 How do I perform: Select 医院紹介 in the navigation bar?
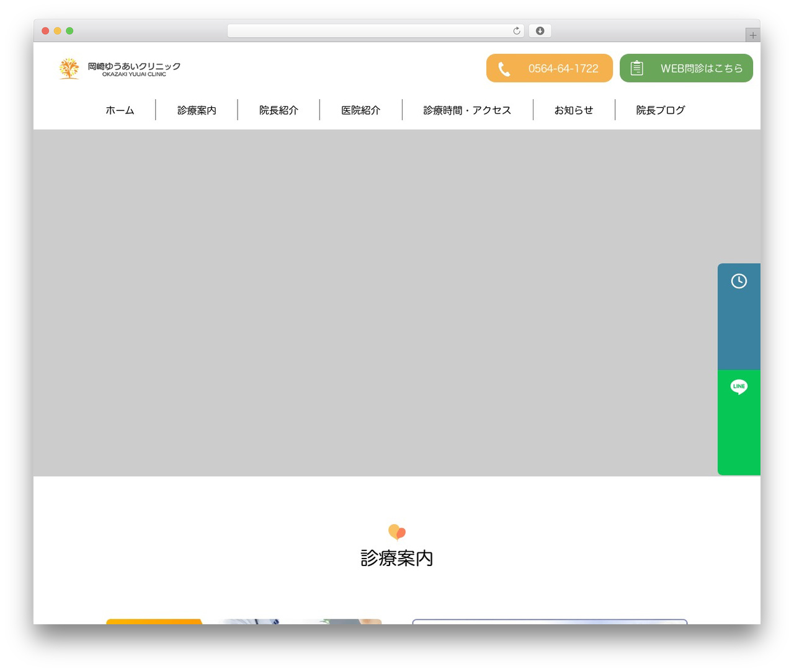(360, 110)
